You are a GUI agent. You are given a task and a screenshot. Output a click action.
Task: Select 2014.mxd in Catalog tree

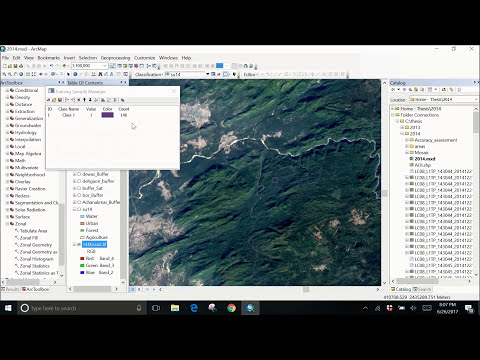425,159
